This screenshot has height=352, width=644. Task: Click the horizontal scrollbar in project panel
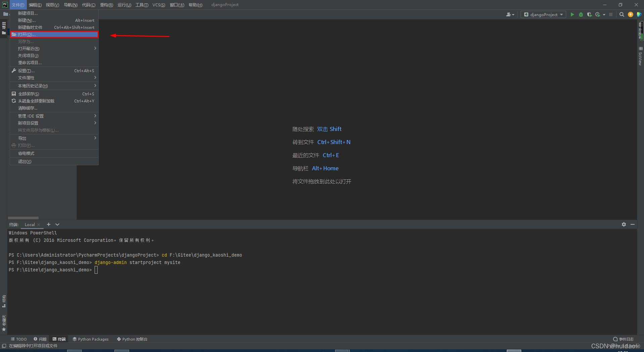click(x=23, y=218)
